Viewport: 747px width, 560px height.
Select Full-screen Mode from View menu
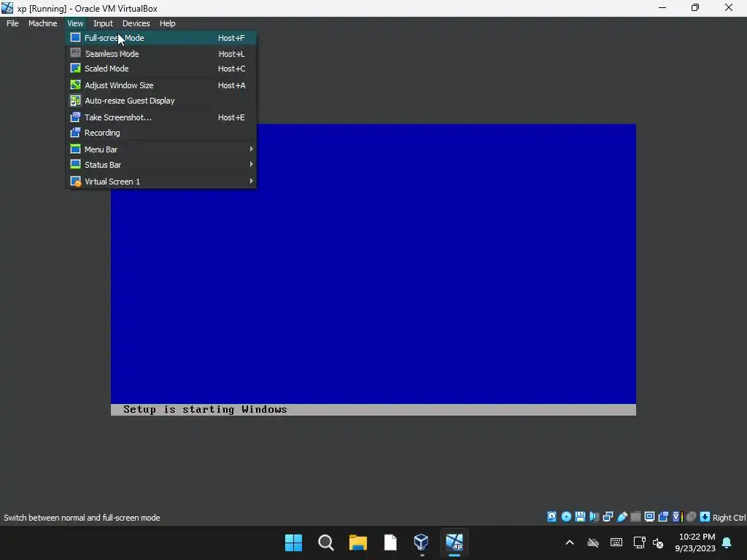[161, 38]
